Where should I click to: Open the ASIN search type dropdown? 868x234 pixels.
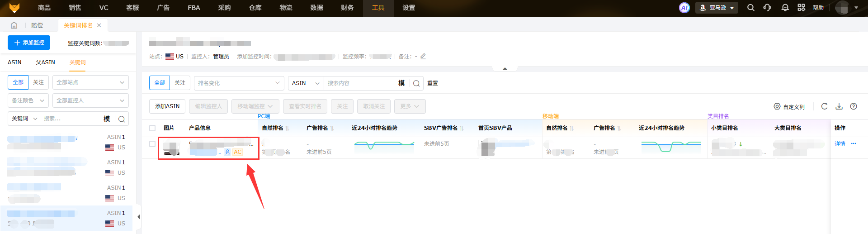point(306,83)
